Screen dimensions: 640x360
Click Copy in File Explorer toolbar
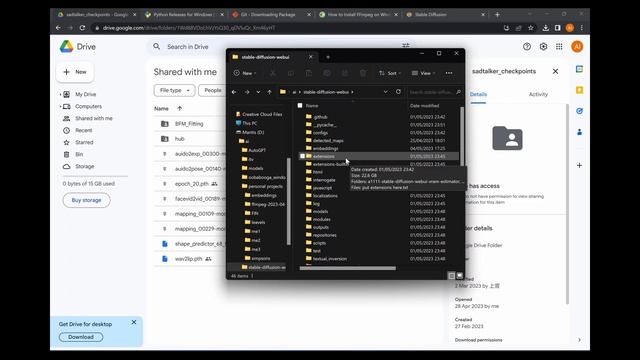click(291, 73)
